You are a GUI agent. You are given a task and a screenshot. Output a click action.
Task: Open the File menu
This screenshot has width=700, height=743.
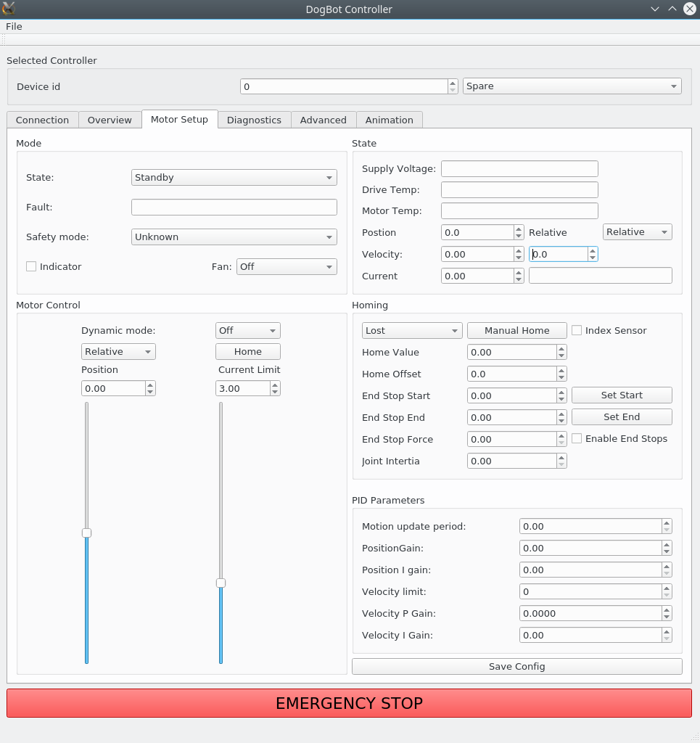click(14, 27)
